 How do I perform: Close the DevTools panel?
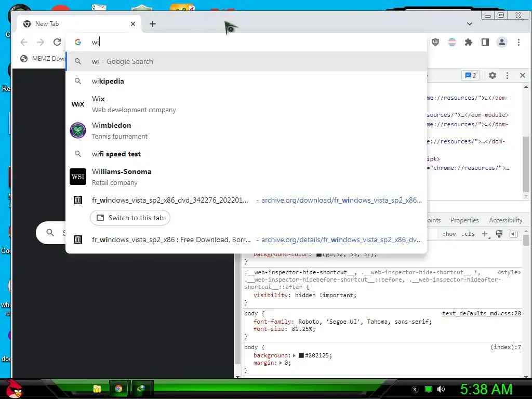tap(523, 75)
